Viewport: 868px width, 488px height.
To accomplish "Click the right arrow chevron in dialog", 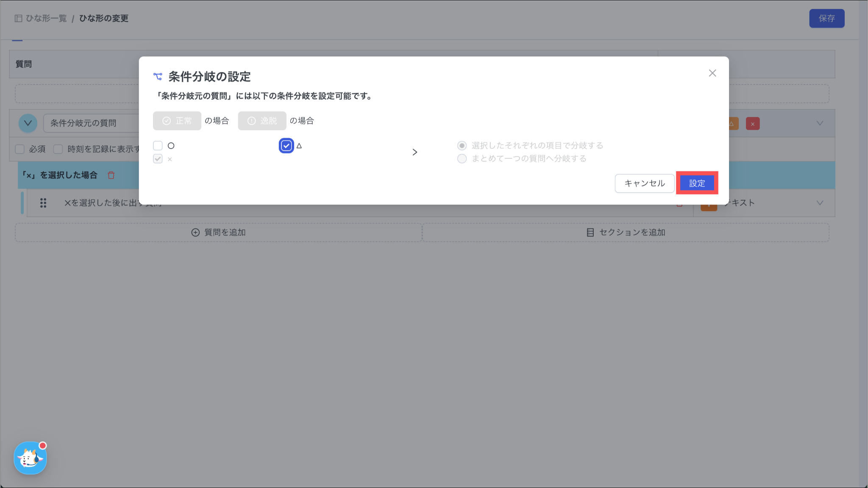I will coord(415,152).
